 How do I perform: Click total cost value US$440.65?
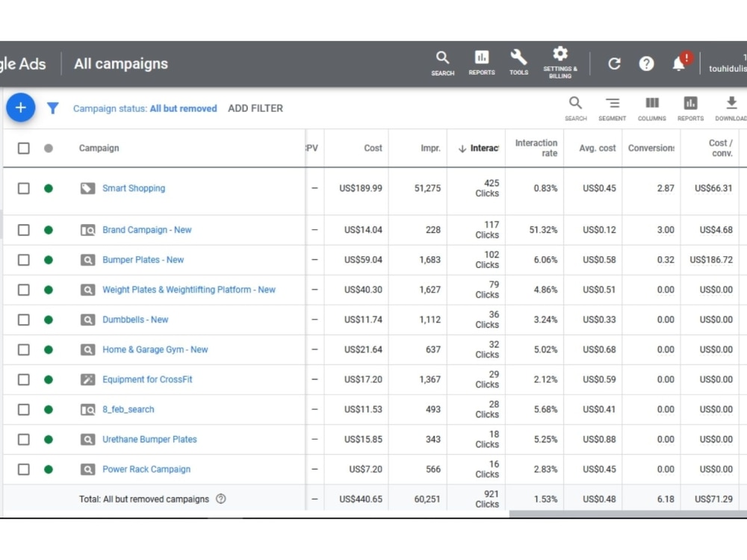[361, 499]
